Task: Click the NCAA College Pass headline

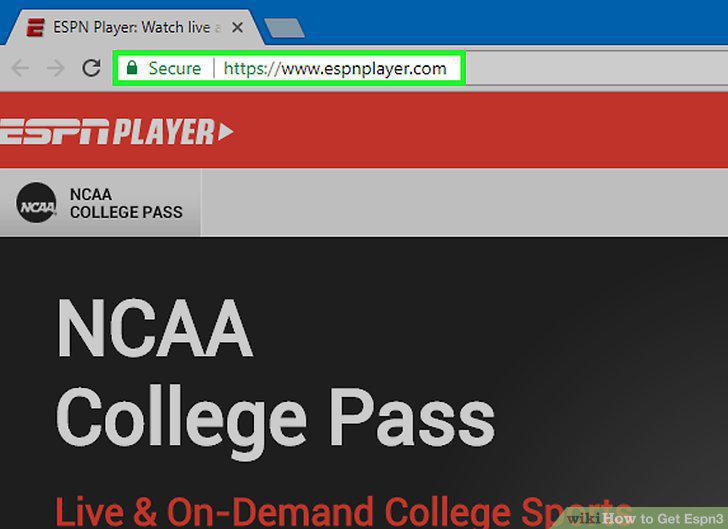Action: (x=275, y=377)
